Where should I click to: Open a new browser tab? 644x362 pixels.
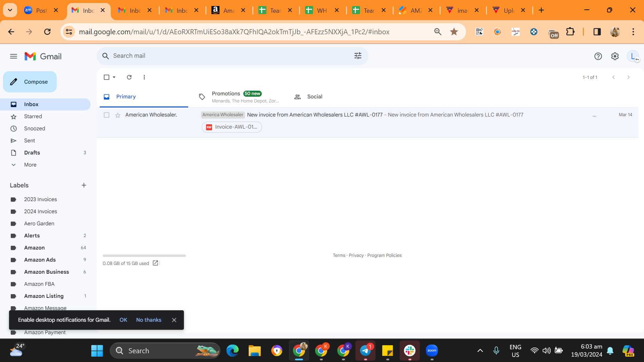[x=541, y=10]
